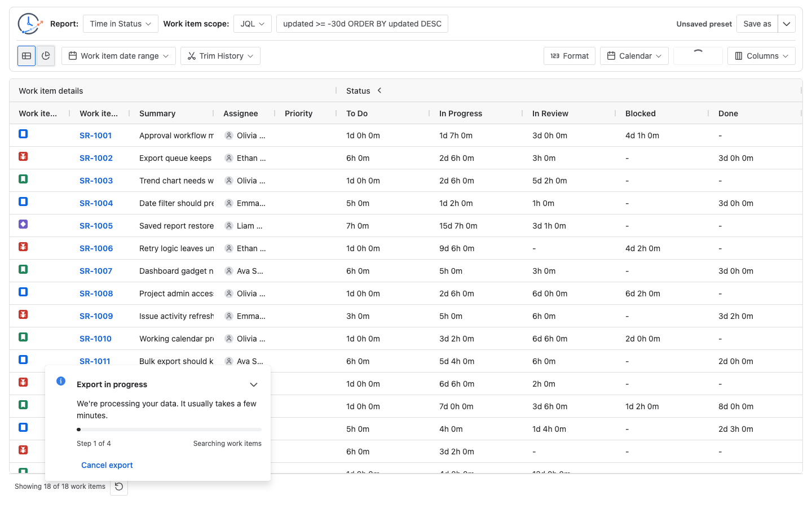Switch to table grid view
This screenshot has width=812, height=508.
click(x=27, y=56)
